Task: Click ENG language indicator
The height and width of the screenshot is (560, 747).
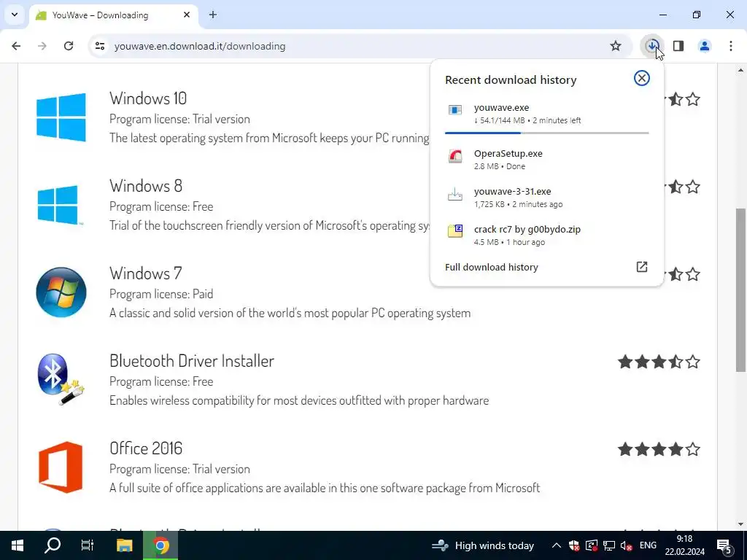Action: (648, 545)
